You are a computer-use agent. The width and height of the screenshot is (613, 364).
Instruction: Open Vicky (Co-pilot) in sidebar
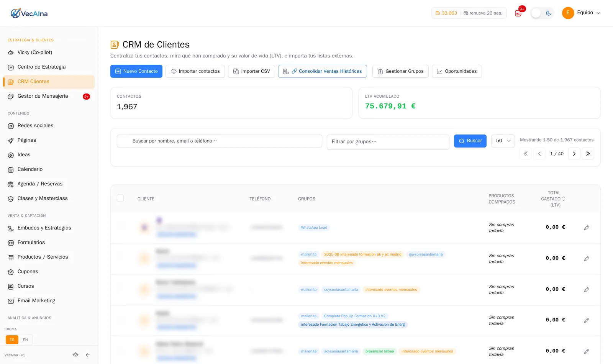point(49,52)
